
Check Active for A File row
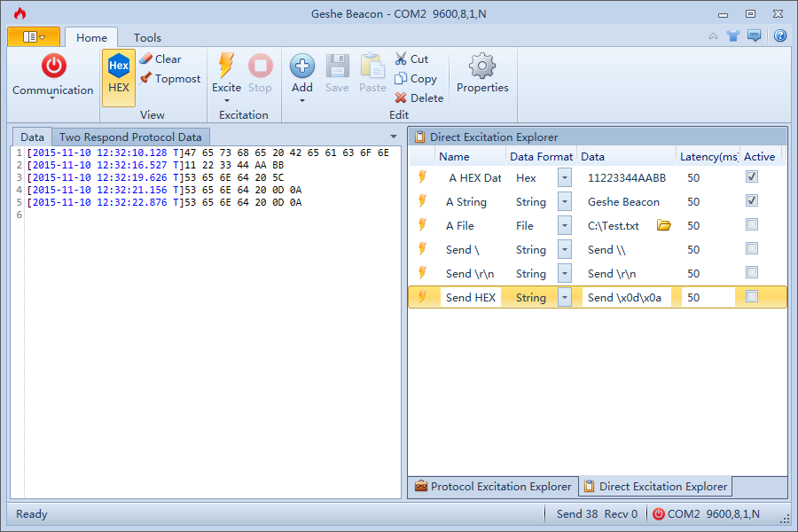tap(752, 224)
